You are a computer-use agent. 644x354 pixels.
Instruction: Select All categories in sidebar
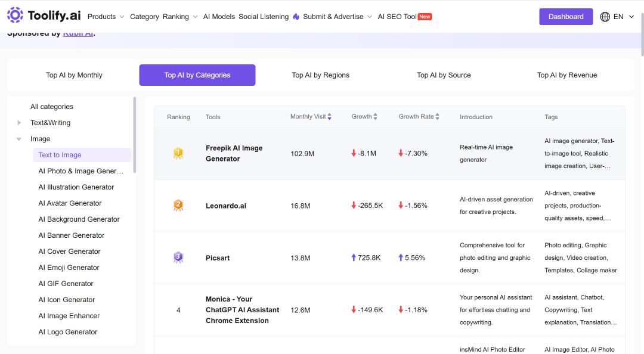click(x=52, y=107)
